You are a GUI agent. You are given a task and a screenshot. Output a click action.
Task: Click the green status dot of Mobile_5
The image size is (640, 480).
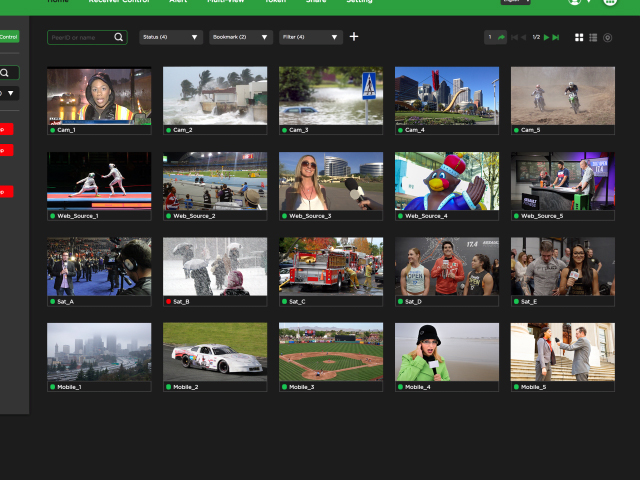pyautogui.click(x=516, y=387)
